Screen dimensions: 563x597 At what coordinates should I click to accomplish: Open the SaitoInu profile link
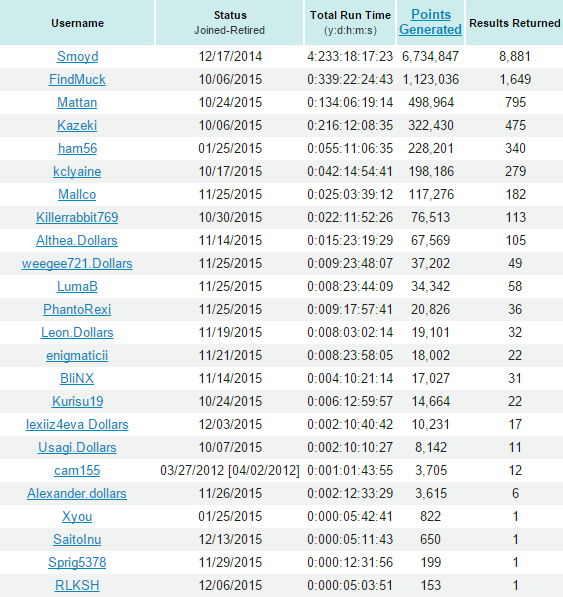coord(77,540)
